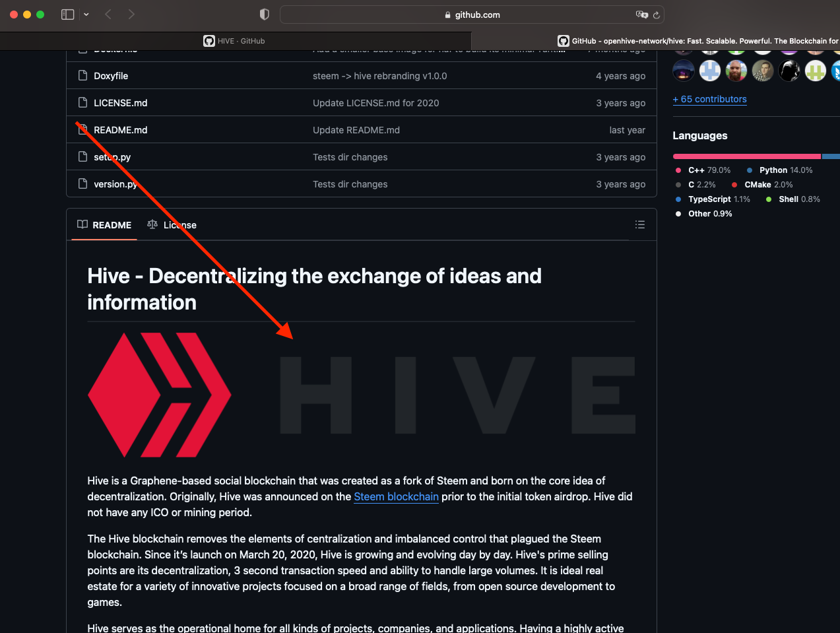Open the '+ 65 contributors' link
This screenshot has height=633, width=840.
710,99
